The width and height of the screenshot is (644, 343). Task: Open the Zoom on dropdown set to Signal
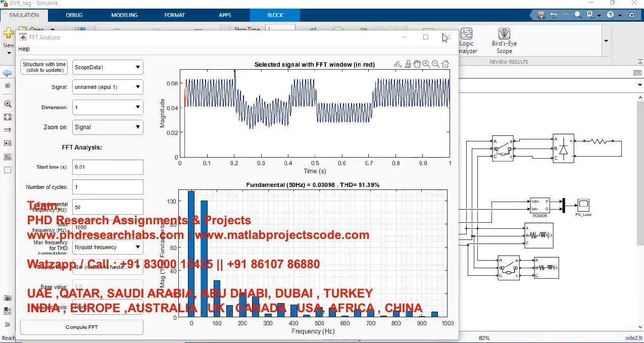(x=108, y=127)
